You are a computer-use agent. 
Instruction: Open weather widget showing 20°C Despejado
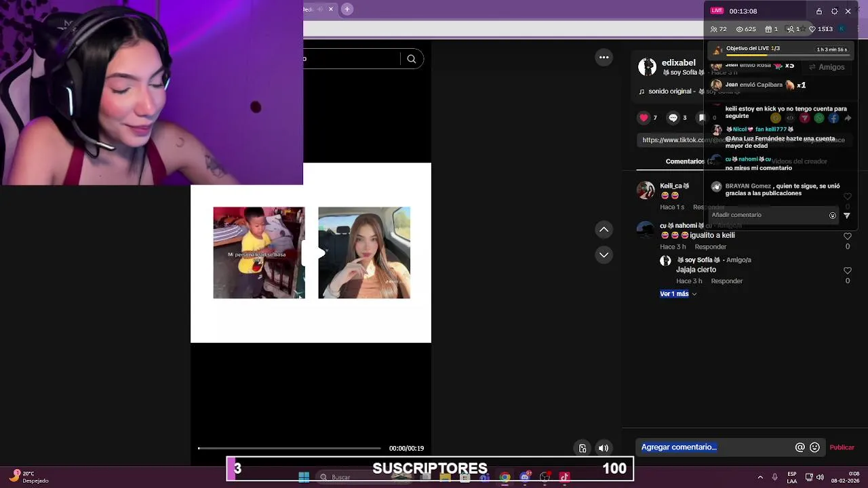point(30,477)
